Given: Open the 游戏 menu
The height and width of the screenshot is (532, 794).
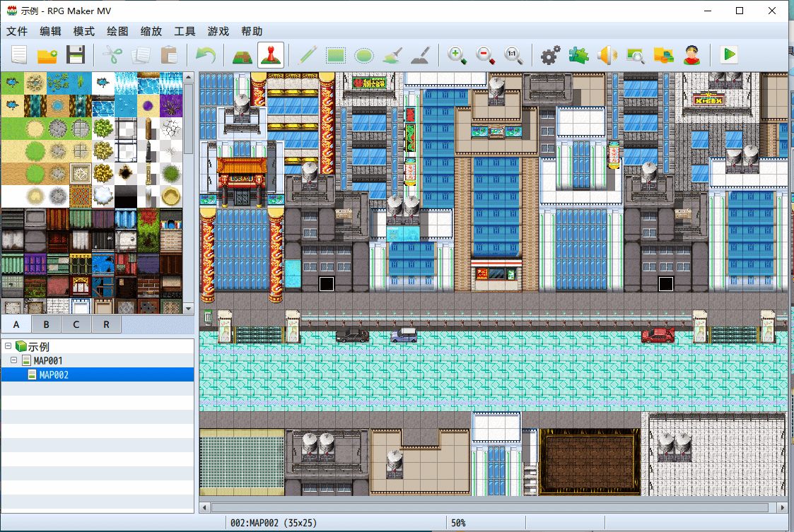Looking at the screenshot, I should point(218,31).
